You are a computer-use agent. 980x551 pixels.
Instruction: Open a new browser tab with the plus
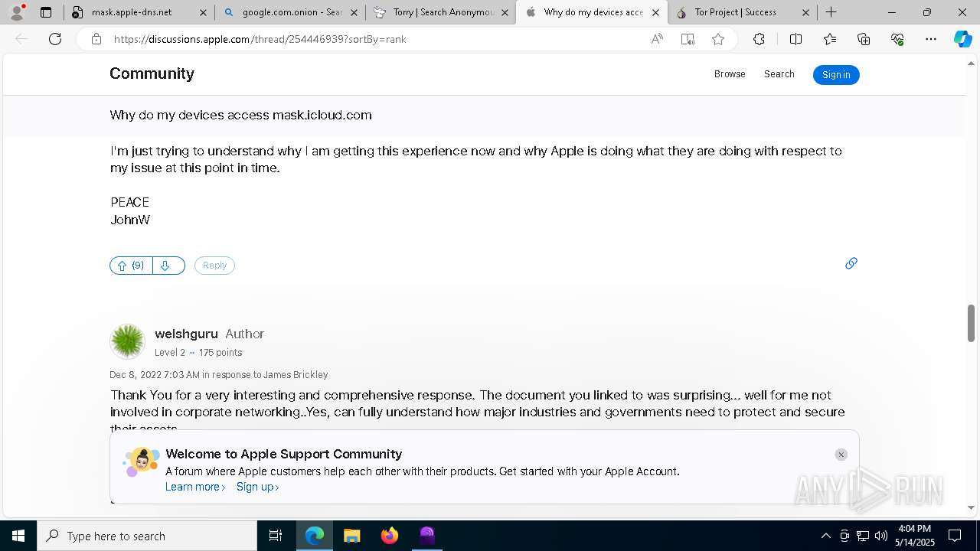[831, 12]
